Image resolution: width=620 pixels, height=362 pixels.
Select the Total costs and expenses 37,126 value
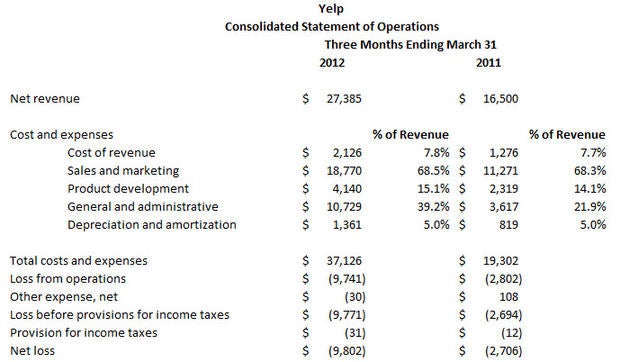coord(344,261)
